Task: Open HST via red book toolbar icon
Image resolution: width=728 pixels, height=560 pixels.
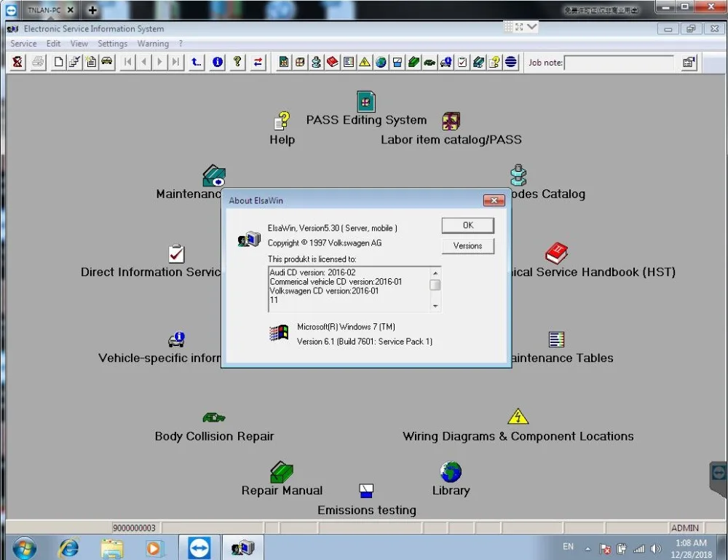Action: click(333, 62)
